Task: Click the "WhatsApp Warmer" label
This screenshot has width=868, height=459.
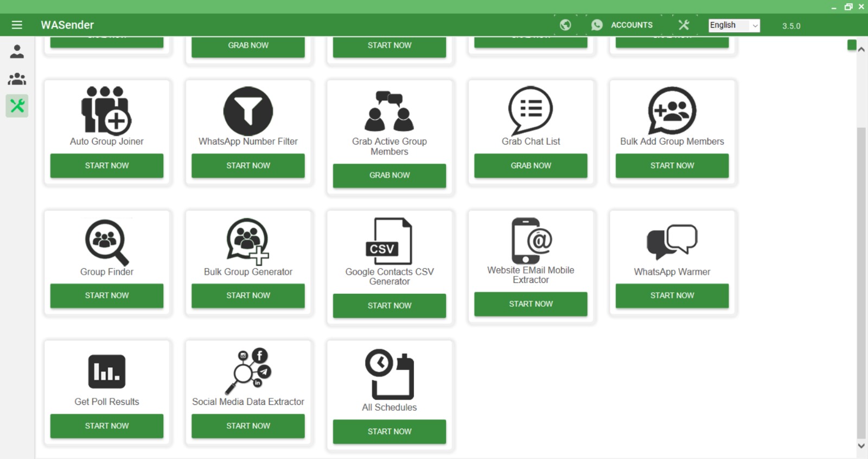Action: pos(672,271)
